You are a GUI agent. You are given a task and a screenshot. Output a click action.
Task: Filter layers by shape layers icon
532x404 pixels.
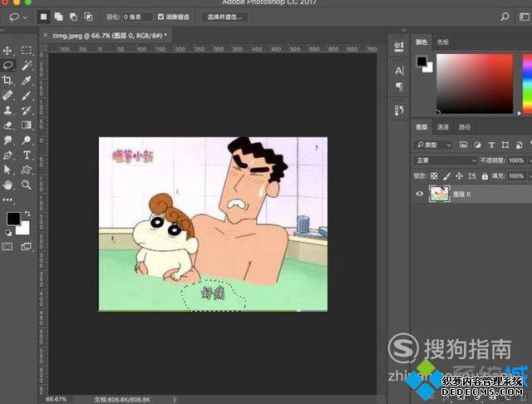pos(505,145)
